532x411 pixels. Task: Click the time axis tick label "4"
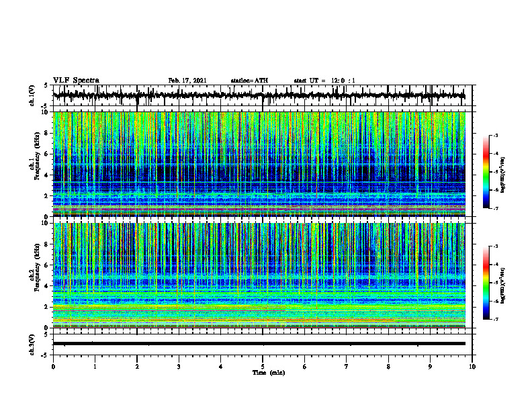pyautogui.click(x=221, y=367)
